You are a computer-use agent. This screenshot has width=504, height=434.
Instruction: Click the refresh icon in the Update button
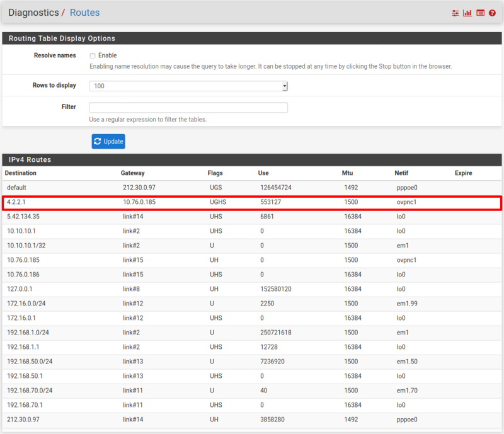(98, 141)
